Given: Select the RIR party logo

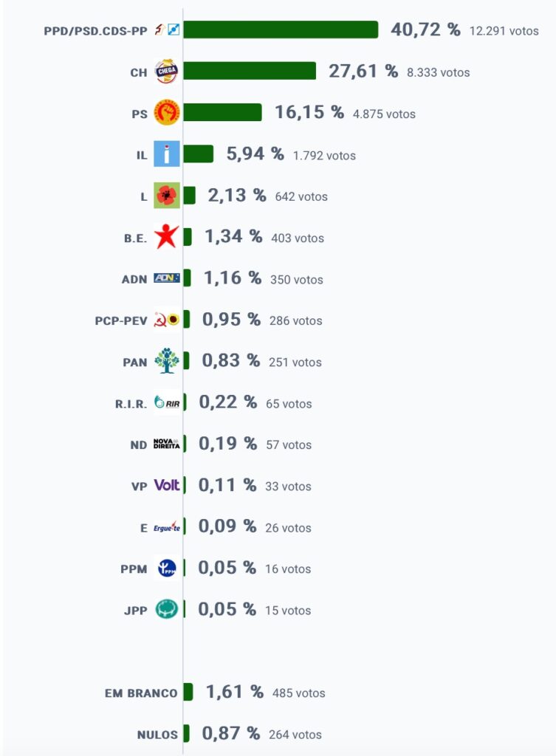Looking at the screenshot, I should coord(166,402).
